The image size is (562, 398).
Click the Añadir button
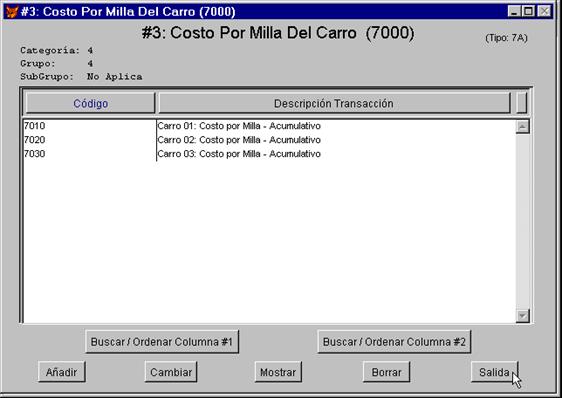(x=62, y=372)
